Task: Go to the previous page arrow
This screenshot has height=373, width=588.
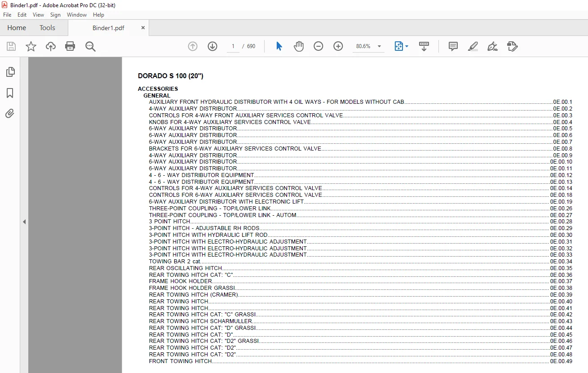Action: [x=193, y=46]
